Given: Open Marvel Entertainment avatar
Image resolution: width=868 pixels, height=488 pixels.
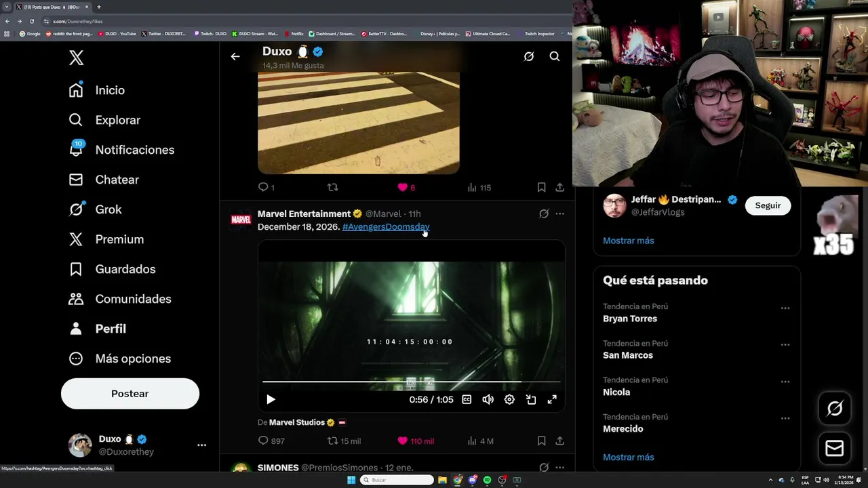Looking at the screenshot, I should click(x=241, y=219).
